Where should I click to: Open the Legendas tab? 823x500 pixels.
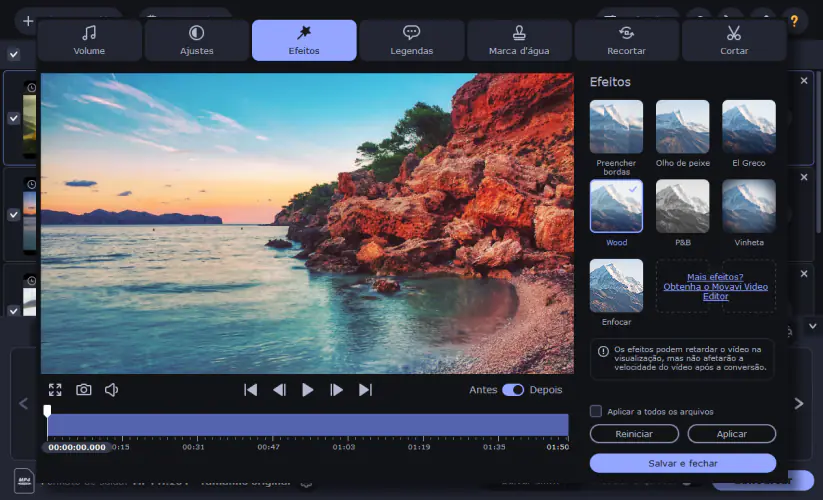(411, 41)
